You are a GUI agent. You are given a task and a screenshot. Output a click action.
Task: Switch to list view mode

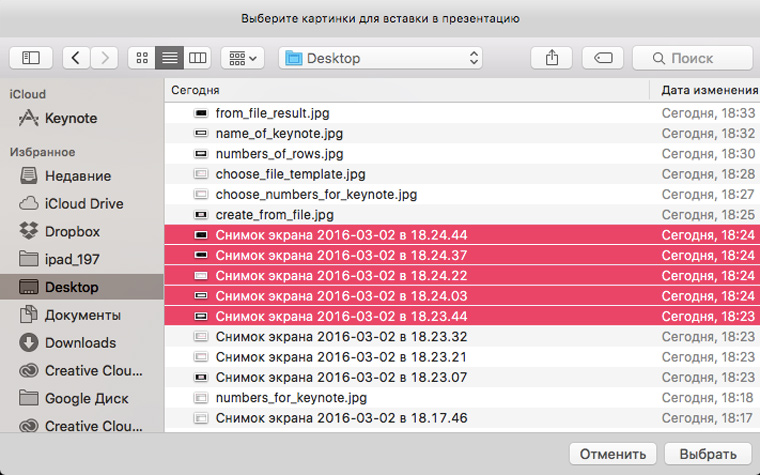pos(170,58)
